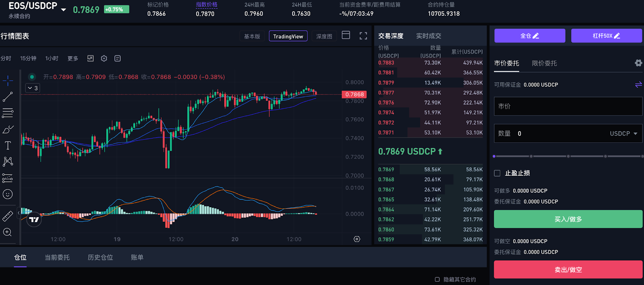Click the 0.7883 ask price row
The height and width of the screenshot is (285, 644).
tap(430, 63)
